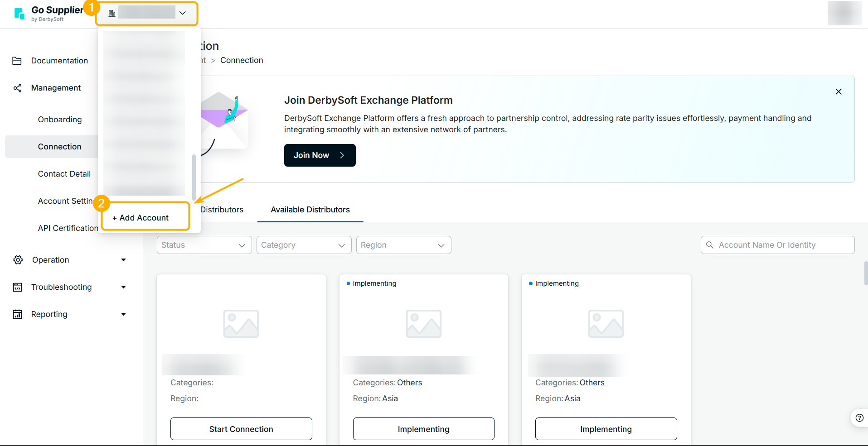Screen dimensions: 868x446
Task: Open Documentation in the sidebar
Action: click(x=59, y=61)
